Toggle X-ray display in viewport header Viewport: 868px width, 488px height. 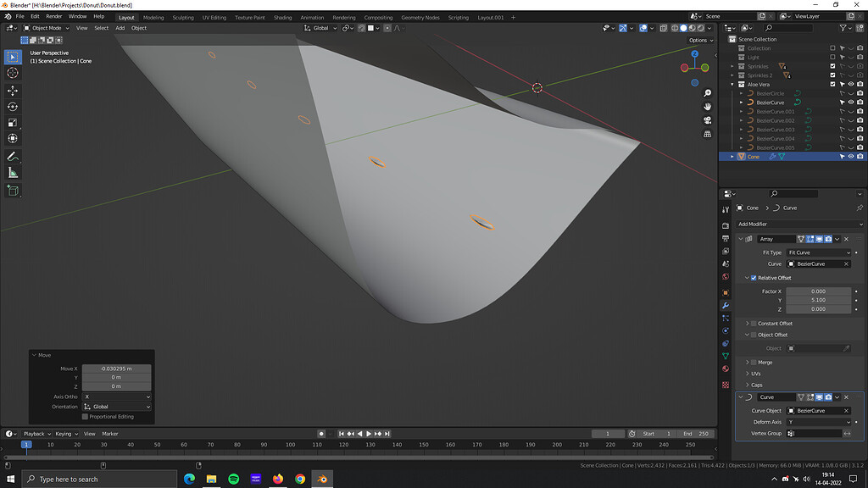point(663,28)
